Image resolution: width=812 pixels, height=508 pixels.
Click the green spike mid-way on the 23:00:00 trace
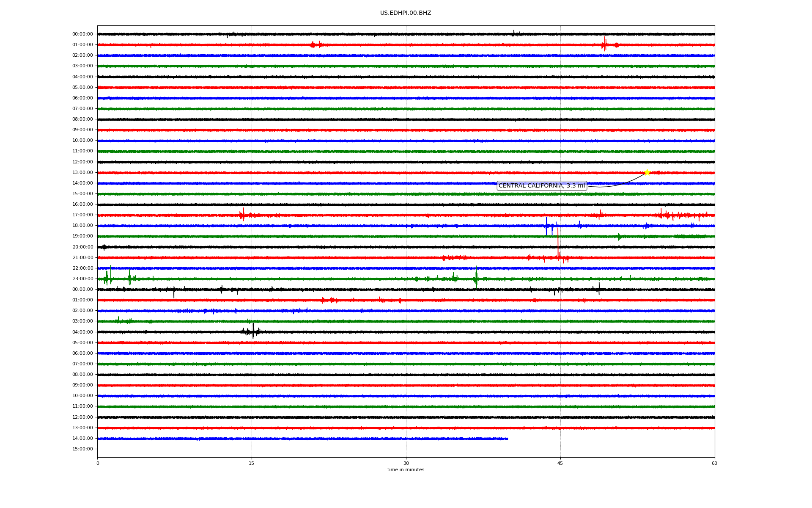pyautogui.click(x=476, y=277)
